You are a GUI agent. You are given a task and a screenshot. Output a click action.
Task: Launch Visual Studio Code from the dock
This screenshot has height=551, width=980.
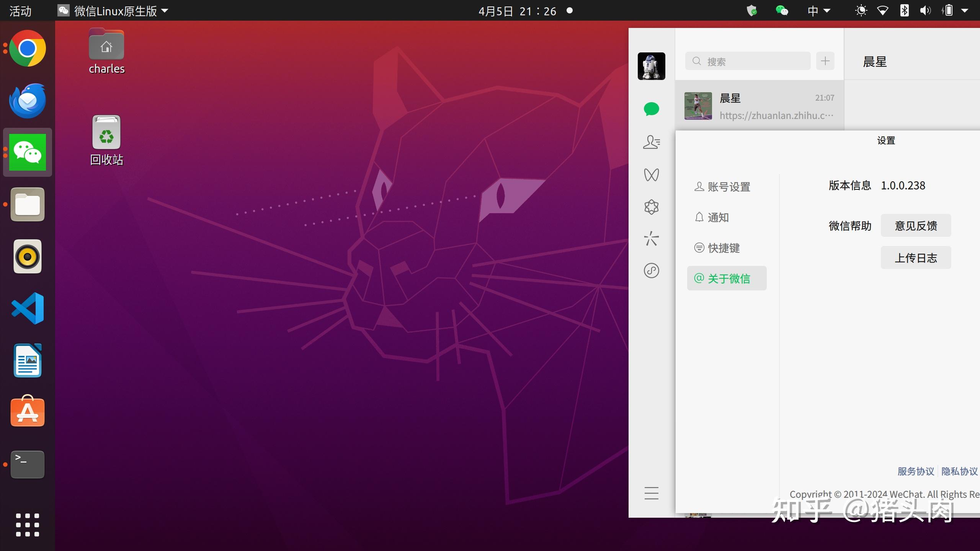[x=28, y=308]
